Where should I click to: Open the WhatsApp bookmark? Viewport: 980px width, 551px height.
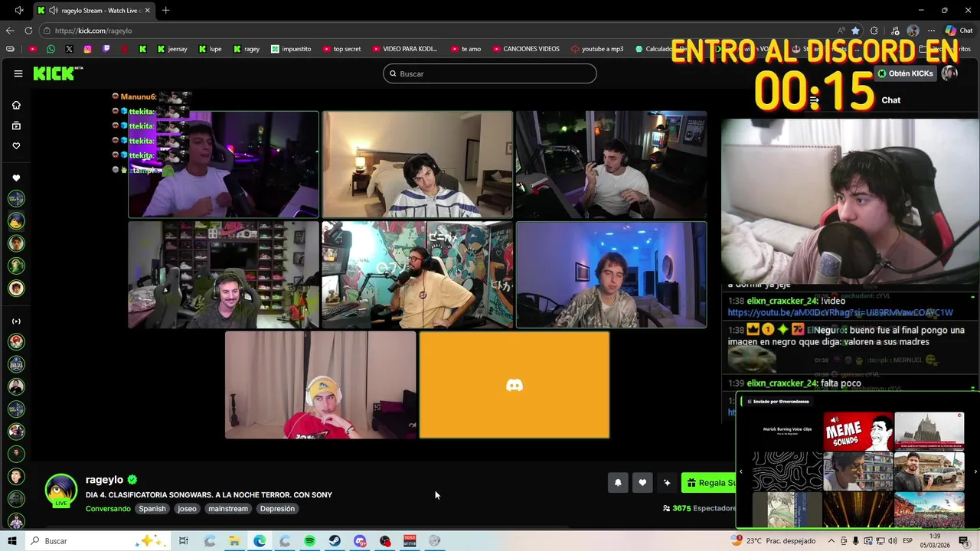click(51, 49)
